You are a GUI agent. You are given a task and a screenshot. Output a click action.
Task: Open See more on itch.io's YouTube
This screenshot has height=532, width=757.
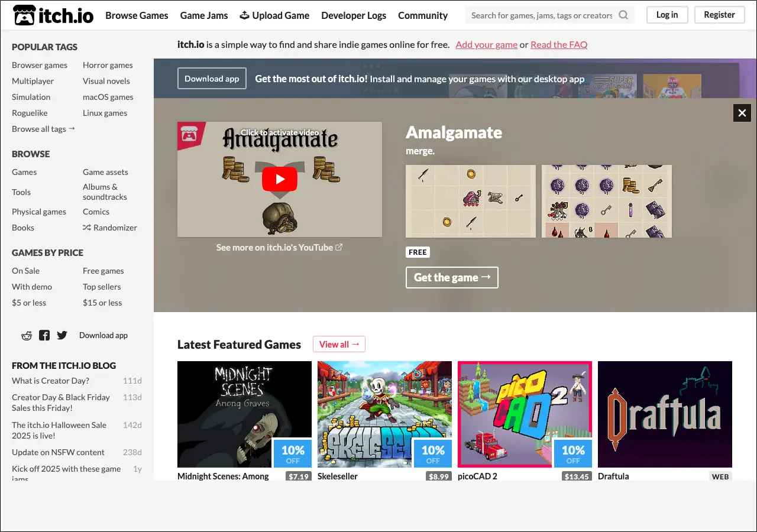[279, 248]
